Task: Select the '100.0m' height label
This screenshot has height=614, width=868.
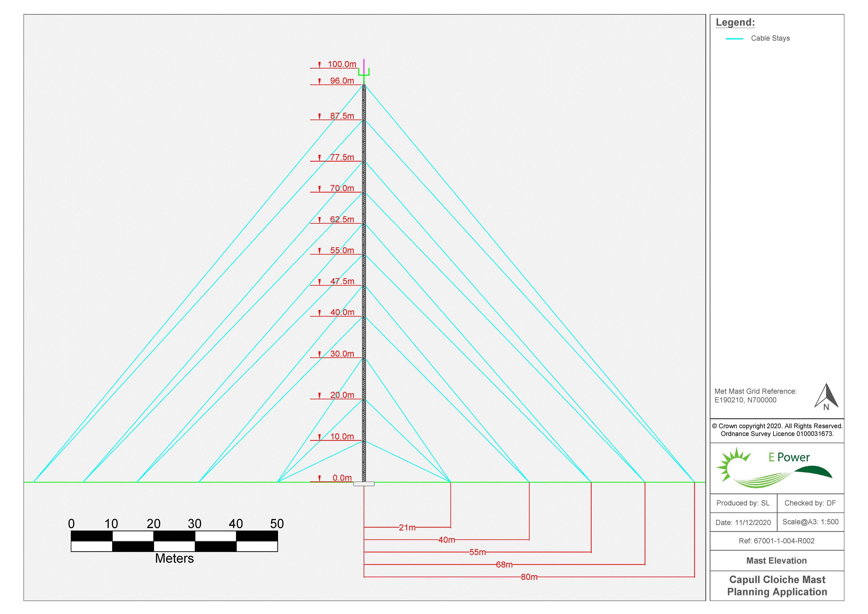Action: click(342, 64)
